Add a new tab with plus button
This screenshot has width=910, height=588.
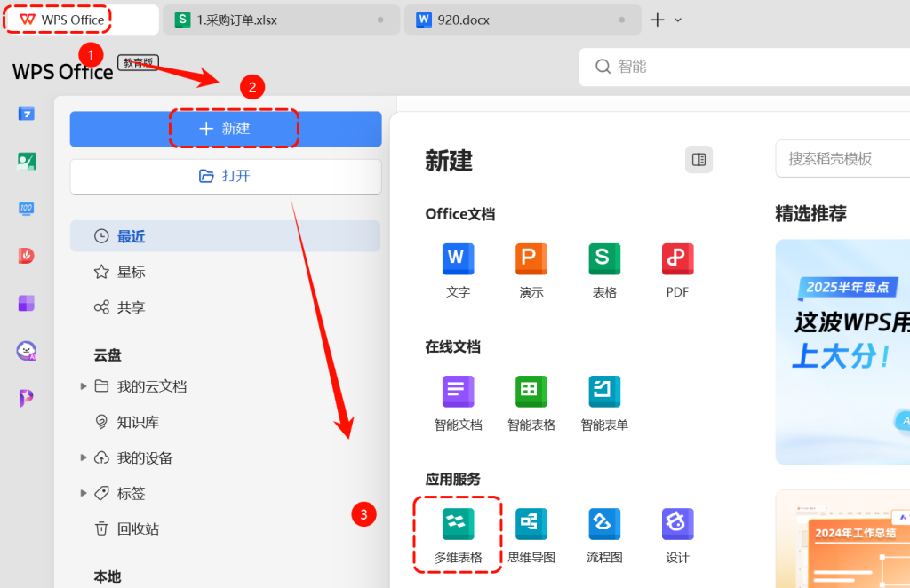657,20
